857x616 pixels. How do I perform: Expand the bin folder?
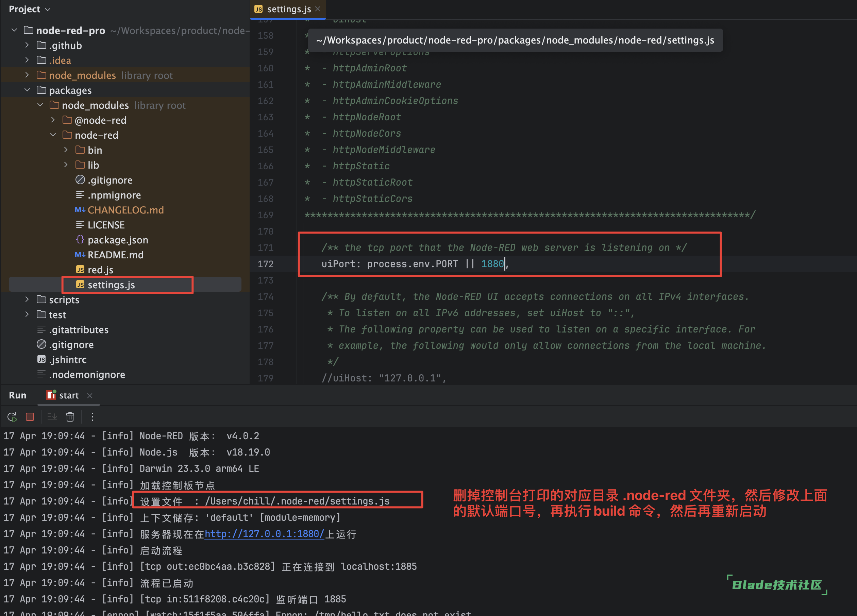point(66,150)
